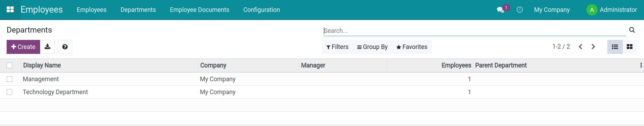Click the Create button
The width and height of the screenshot is (644, 126).
23,47
